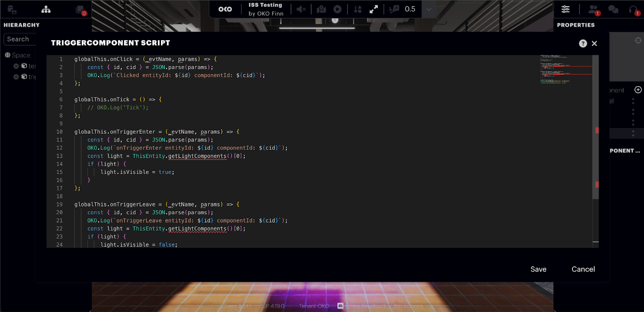Open the dropdown chevron beside 0.5
This screenshot has height=312, width=644.
click(429, 9)
